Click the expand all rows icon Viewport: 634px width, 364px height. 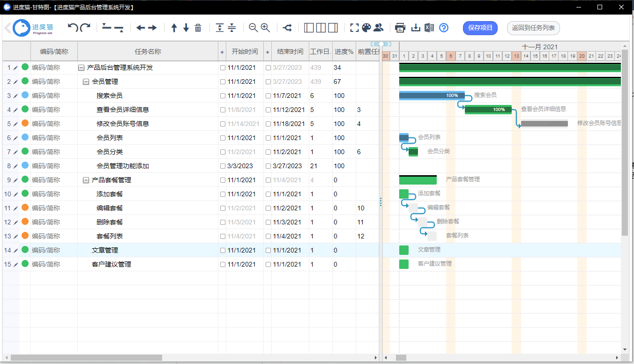pos(220,28)
